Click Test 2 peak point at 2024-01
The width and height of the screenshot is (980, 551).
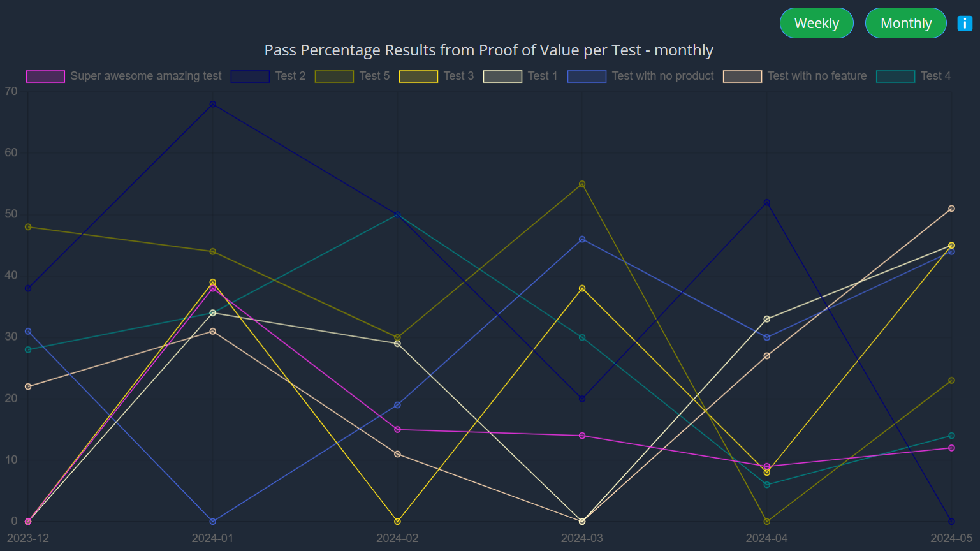[213, 105]
